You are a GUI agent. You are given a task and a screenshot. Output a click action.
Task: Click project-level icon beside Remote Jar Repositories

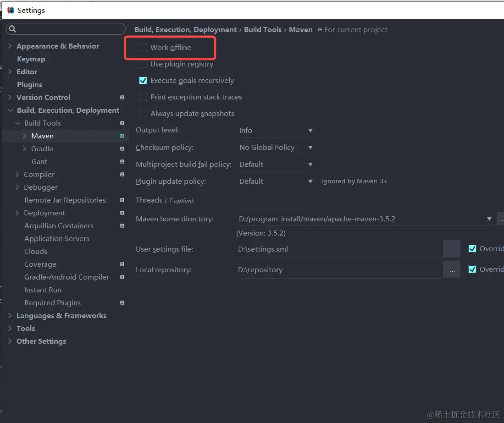(122, 200)
